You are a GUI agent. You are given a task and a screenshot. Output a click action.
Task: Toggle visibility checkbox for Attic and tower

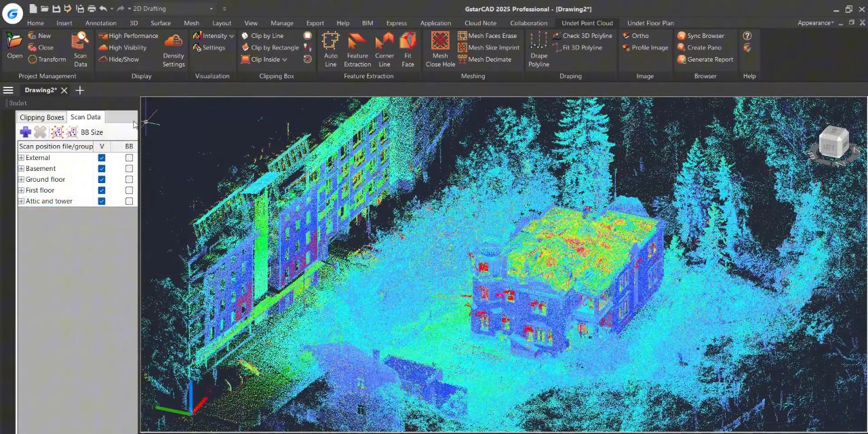pos(102,201)
